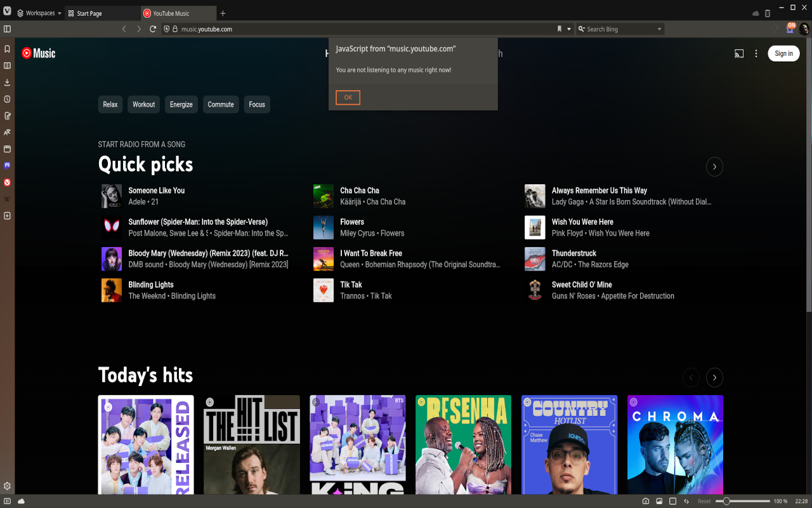
Task: Click the sync status cloud in the status bar
Action: click(x=21, y=501)
